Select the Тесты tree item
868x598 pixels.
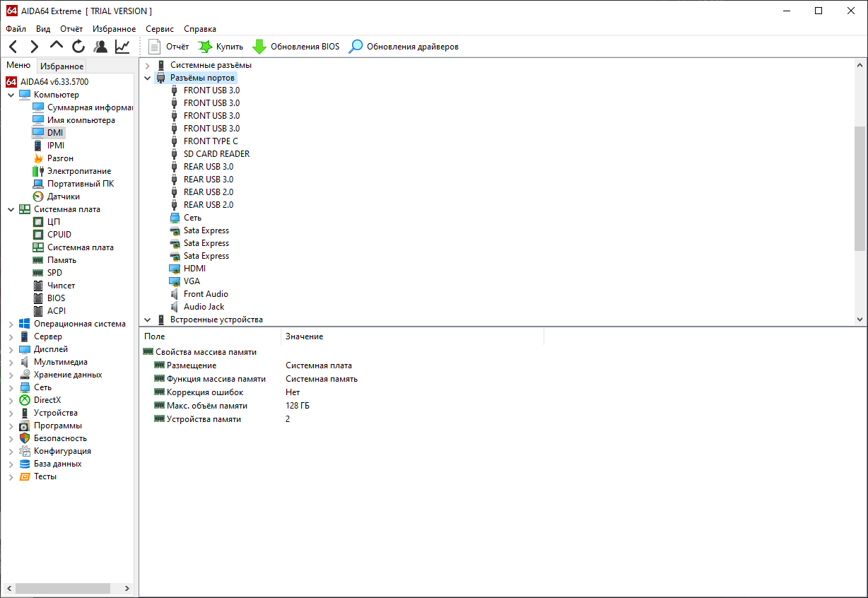pyautogui.click(x=45, y=476)
